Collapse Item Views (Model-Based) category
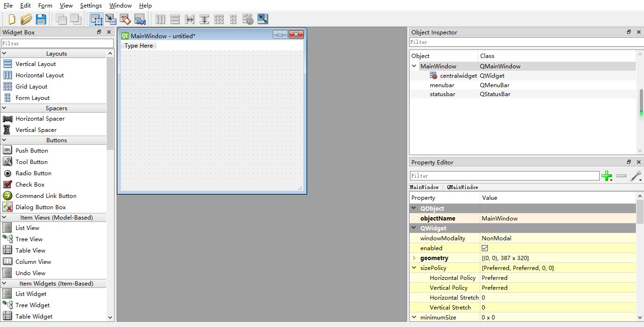 [x=4, y=218]
